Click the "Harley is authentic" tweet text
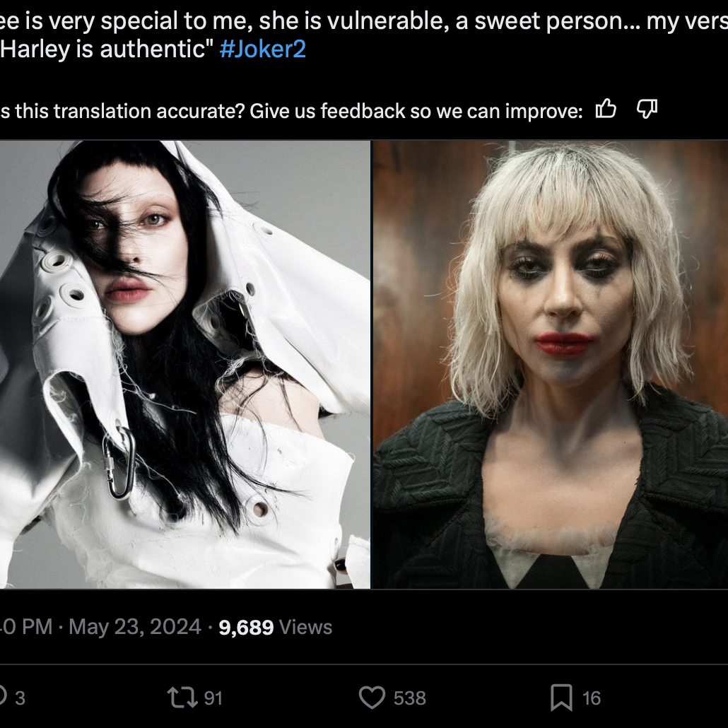The image size is (728, 728). 106,50
